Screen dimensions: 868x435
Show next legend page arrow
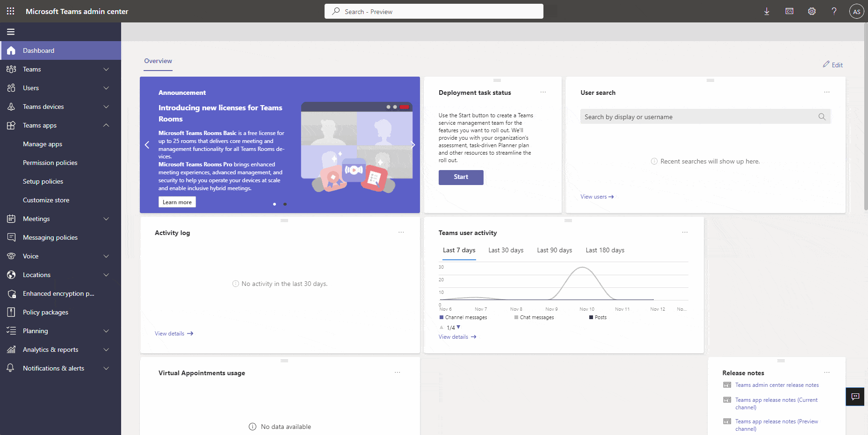click(x=458, y=327)
